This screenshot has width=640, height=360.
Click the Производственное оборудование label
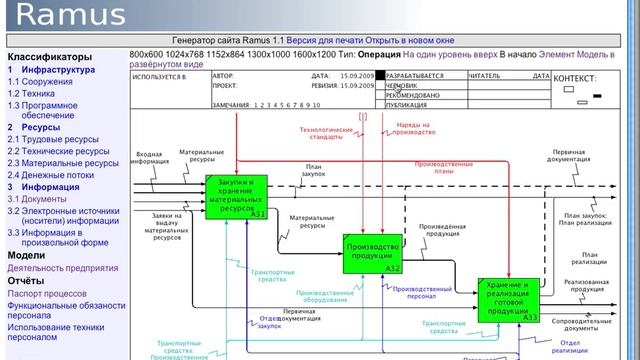click(325, 296)
